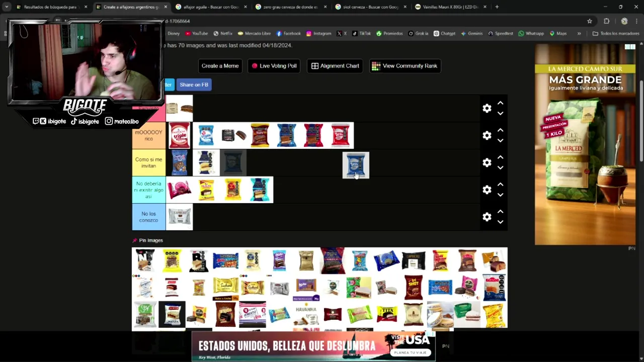Open the Promiedos bookmark
Image resolution: width=644 pixels, height=362 pixels.
389,34
